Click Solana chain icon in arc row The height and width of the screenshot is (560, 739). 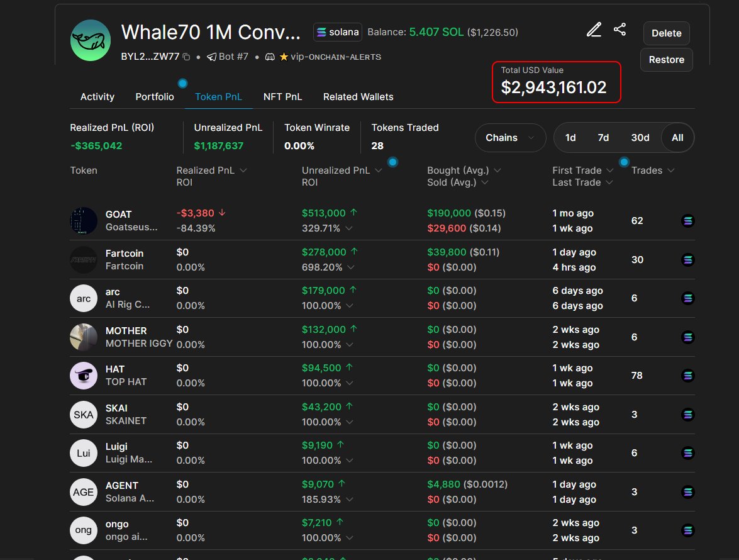[x=687, y=298]
